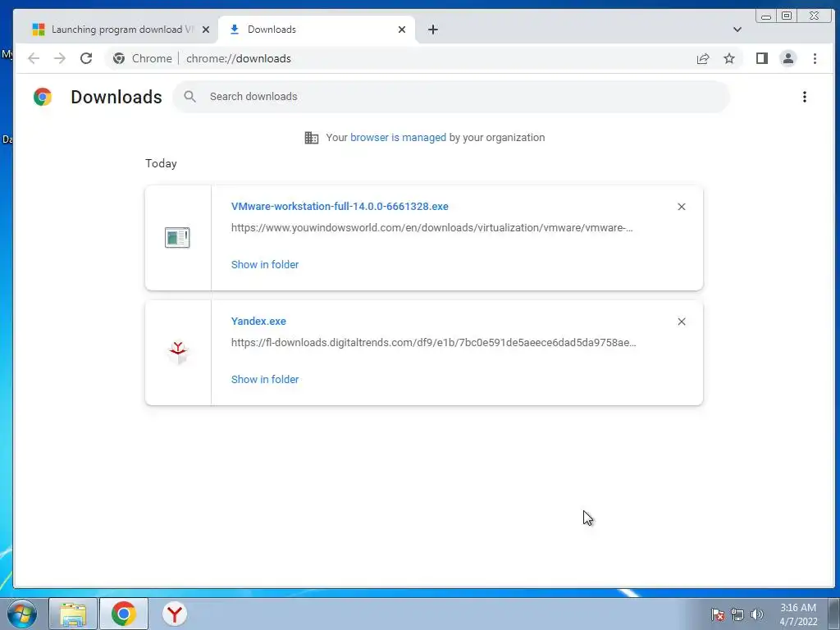The width and height of the screenshot is (840, 630).
Task: Open the browser is managed link
Action: [398, 138]
